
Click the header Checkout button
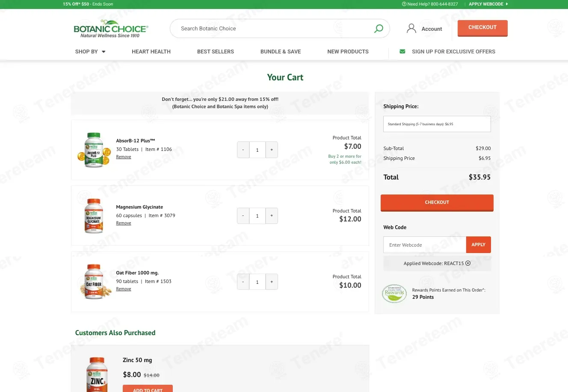pos(482,28)
